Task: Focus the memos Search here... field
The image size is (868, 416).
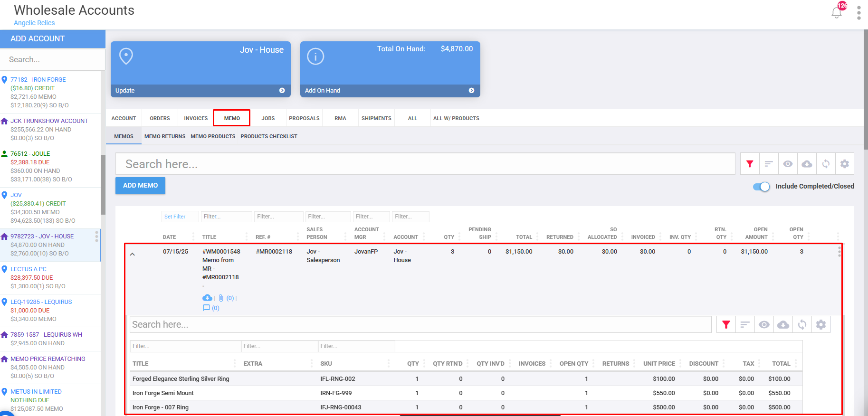Action: click(x=425, y=164)
